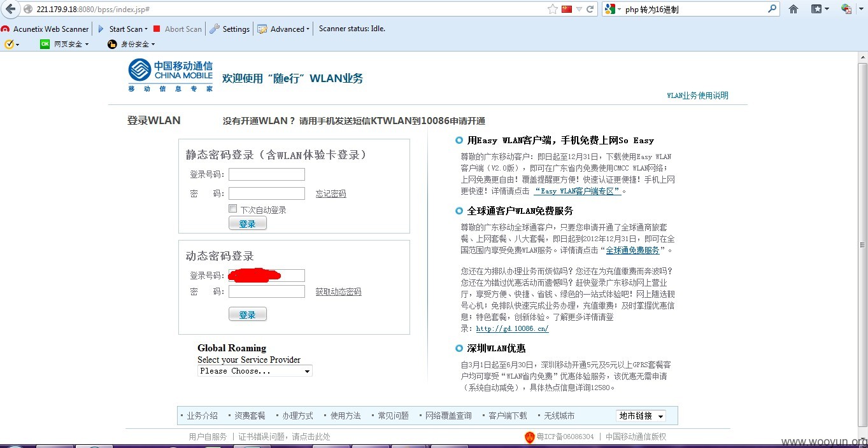This screenshot has height=448, width=868.
Task: Click the 资费套餐 footer tab
Action: [250, 416]
